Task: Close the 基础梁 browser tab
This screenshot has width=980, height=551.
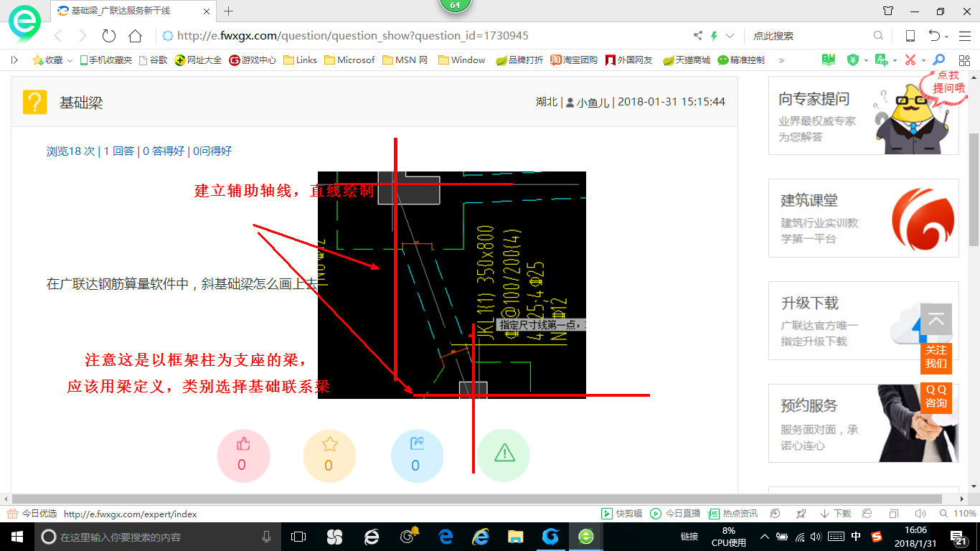Action: 207,11
